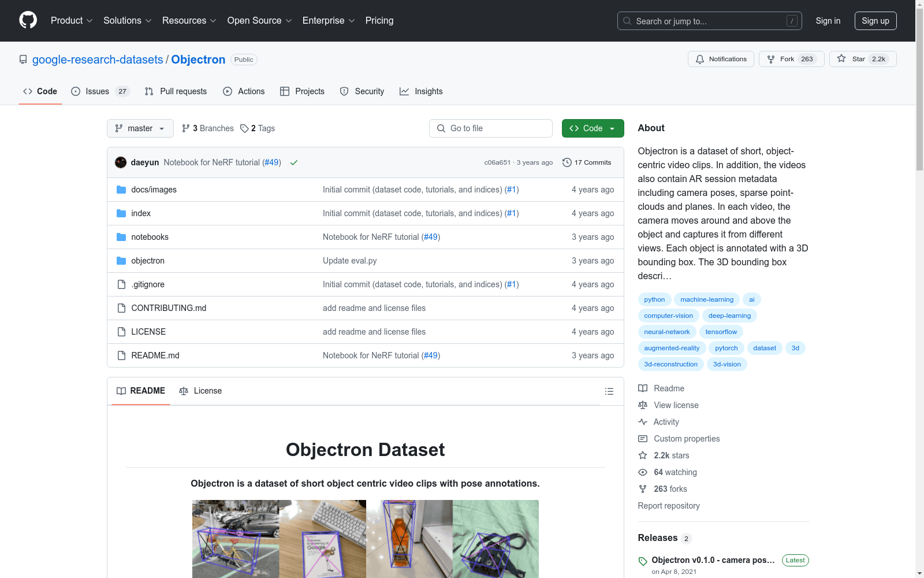Open the Code tab
This screenshot has height=578, width=924.
[x=40, y=91]
